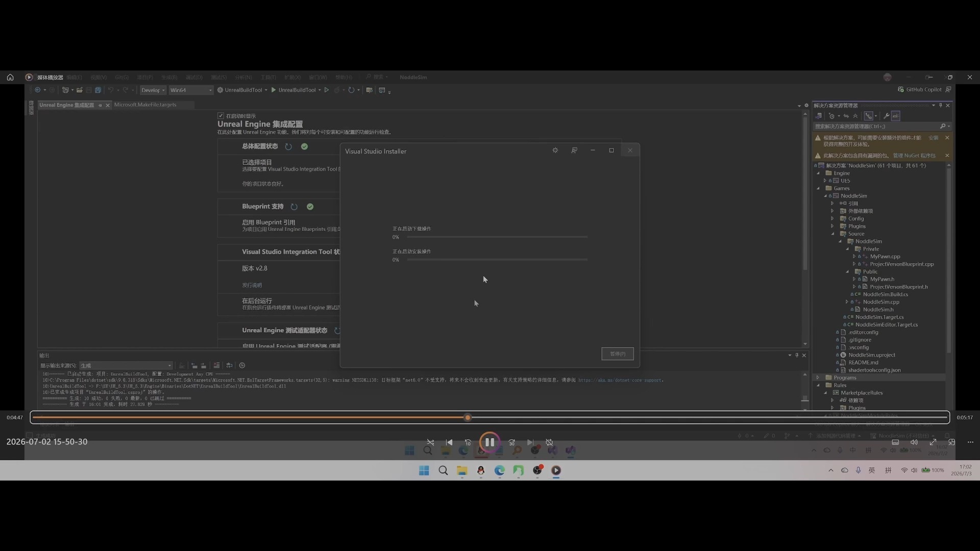
Task: Click the Solution Explorer vertical scrollbar
Action: click(x=949, y=260)
